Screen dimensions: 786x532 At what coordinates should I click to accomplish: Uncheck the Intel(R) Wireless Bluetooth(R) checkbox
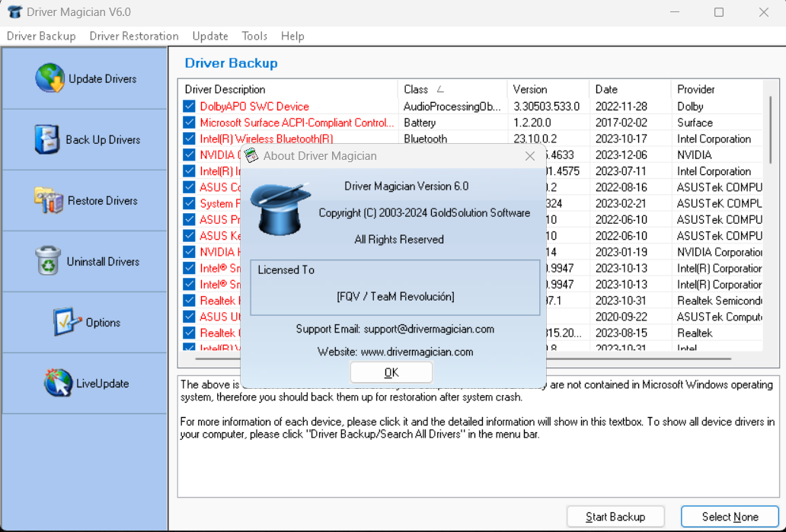[x=189, y=139]
